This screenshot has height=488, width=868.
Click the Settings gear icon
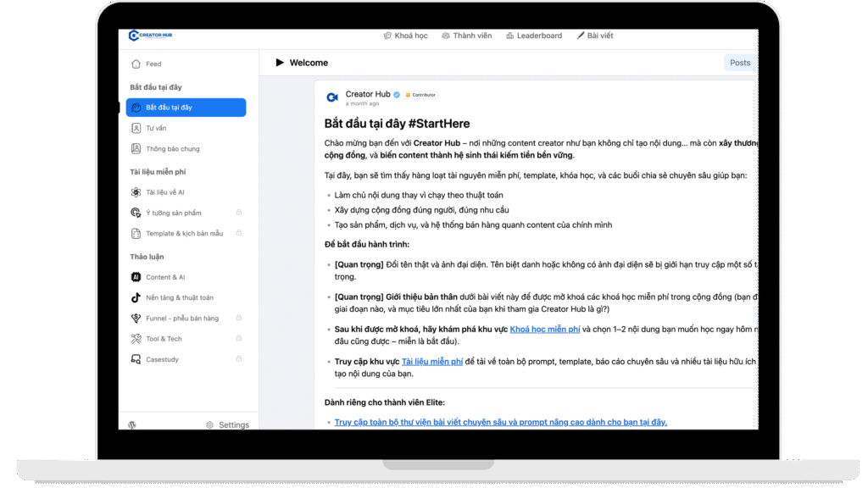click(210, 425)
